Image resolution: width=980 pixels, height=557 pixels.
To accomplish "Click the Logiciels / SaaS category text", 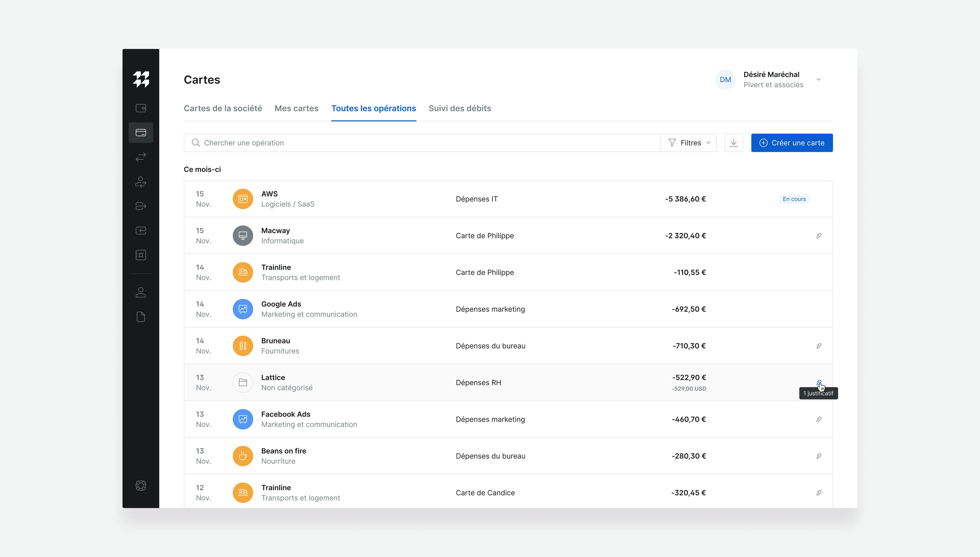I will click(288, 204).
